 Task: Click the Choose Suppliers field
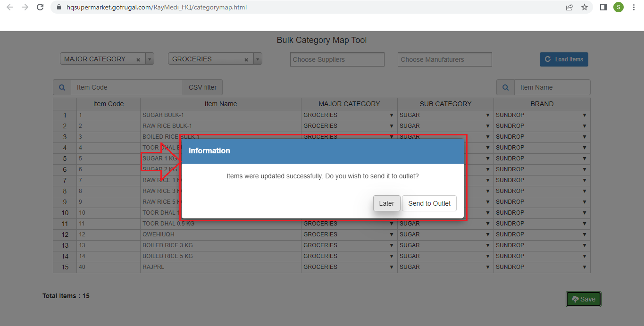[337, 59]
